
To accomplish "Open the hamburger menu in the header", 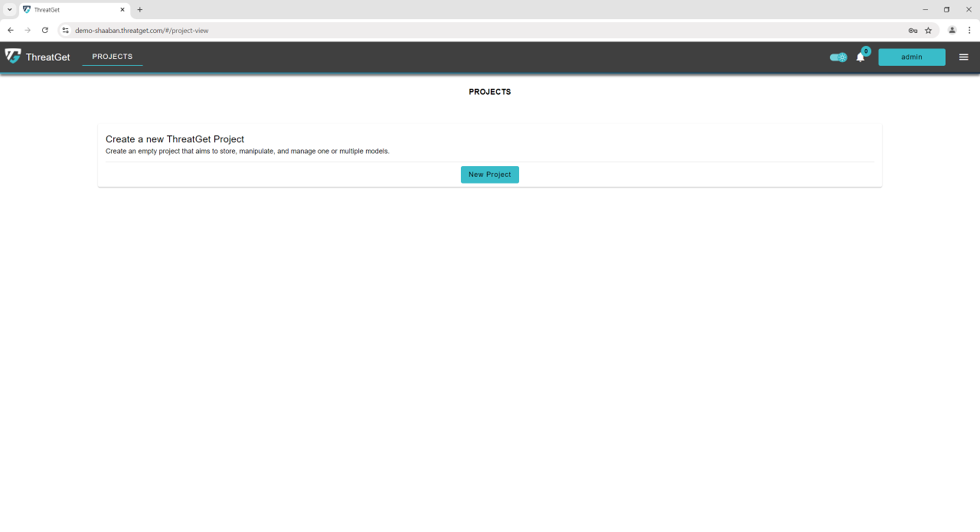I will [963, 57].
